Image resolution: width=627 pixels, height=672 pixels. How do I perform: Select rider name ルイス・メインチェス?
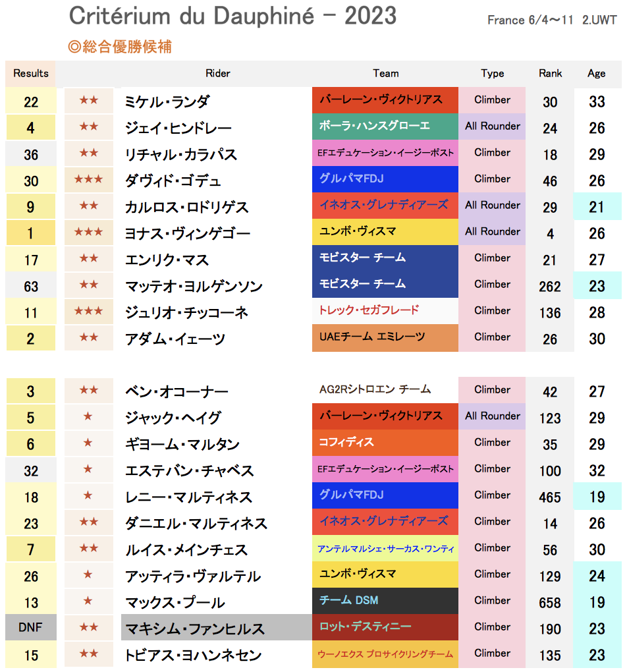(x=186, y=549)
